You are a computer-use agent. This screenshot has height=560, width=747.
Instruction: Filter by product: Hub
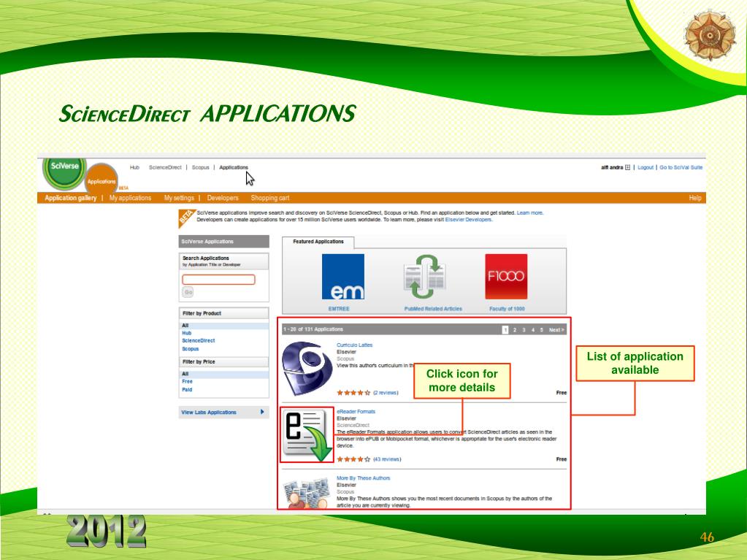[186, 334]
